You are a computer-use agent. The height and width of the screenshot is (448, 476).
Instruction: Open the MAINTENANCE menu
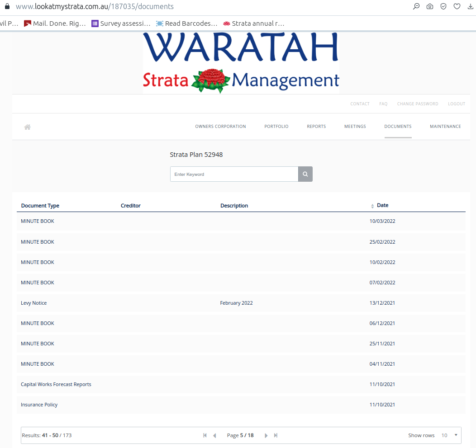[x=445, y=127]
